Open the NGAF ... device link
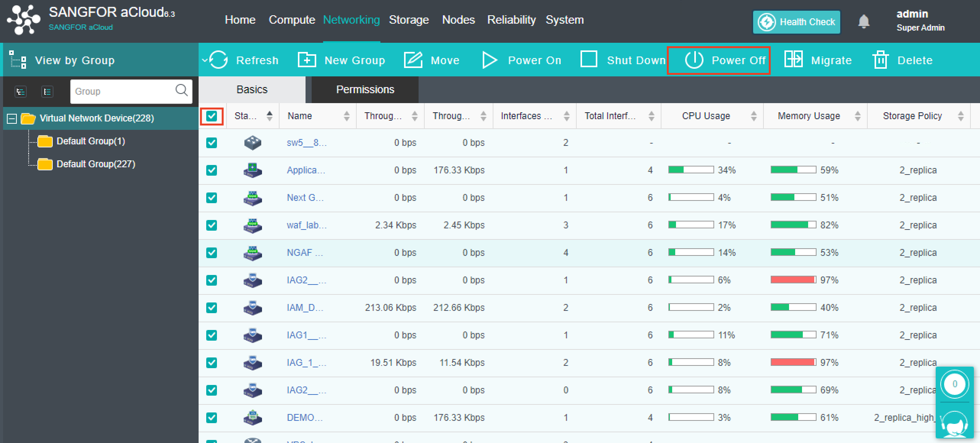Screen dimensions: 980x443 click(305, 253)
